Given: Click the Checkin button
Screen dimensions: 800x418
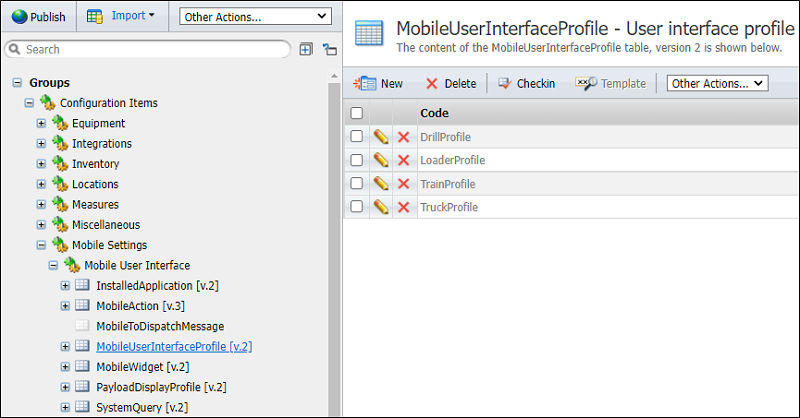Looking at the screenshot, I should [526, 83].
